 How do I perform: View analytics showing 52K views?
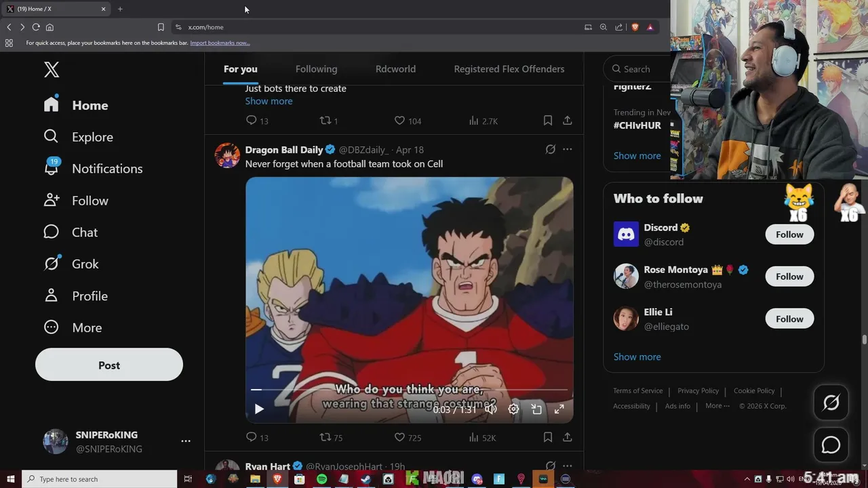tap(482, 438)
